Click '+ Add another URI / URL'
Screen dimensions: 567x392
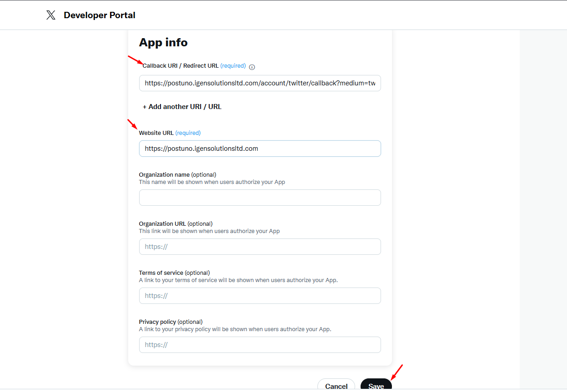coord(182,107)
